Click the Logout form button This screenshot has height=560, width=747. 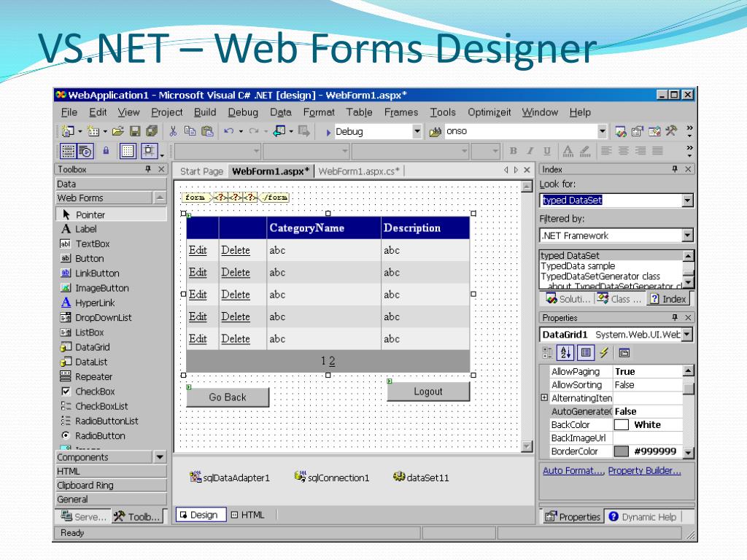pos(427,392)
